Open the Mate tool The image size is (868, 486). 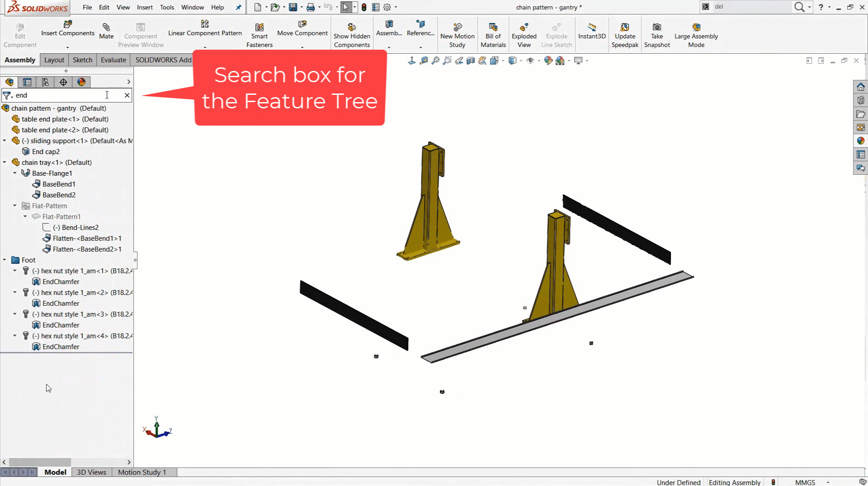[106, 31]
